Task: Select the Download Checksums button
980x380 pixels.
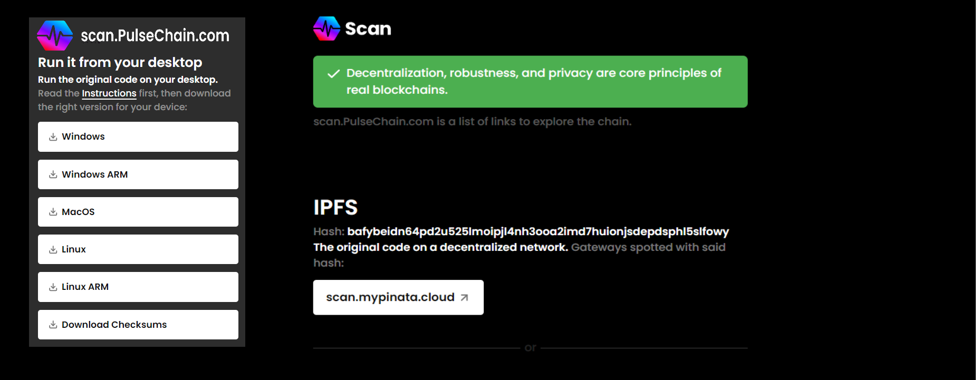Action: pyautogui.click(x=138, y=325)
